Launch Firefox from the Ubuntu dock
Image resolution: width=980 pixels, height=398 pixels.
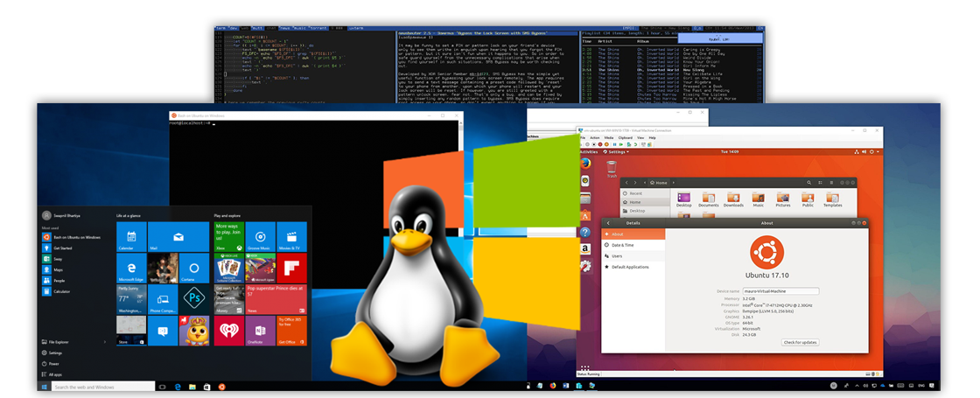click(585, 164)
